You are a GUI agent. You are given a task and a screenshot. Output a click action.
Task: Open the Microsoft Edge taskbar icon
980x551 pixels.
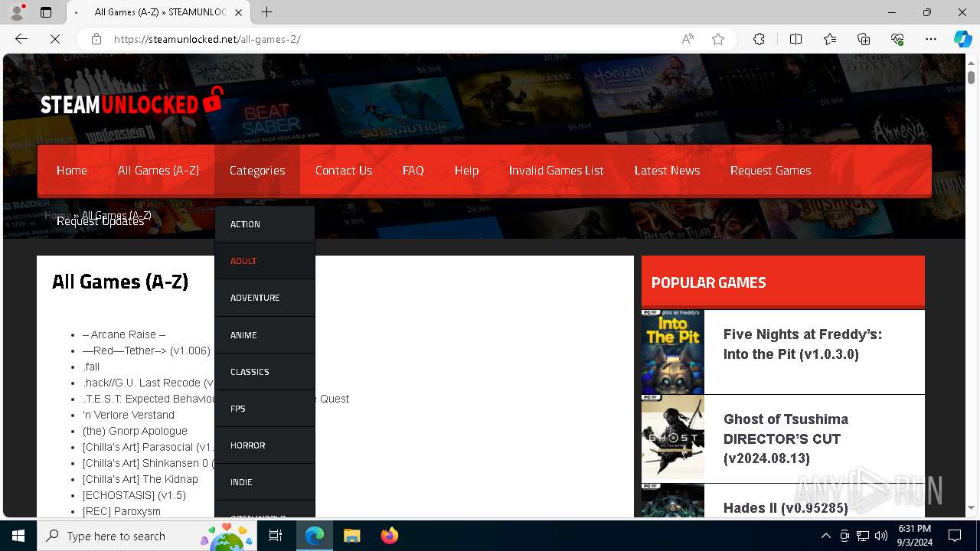315,536
